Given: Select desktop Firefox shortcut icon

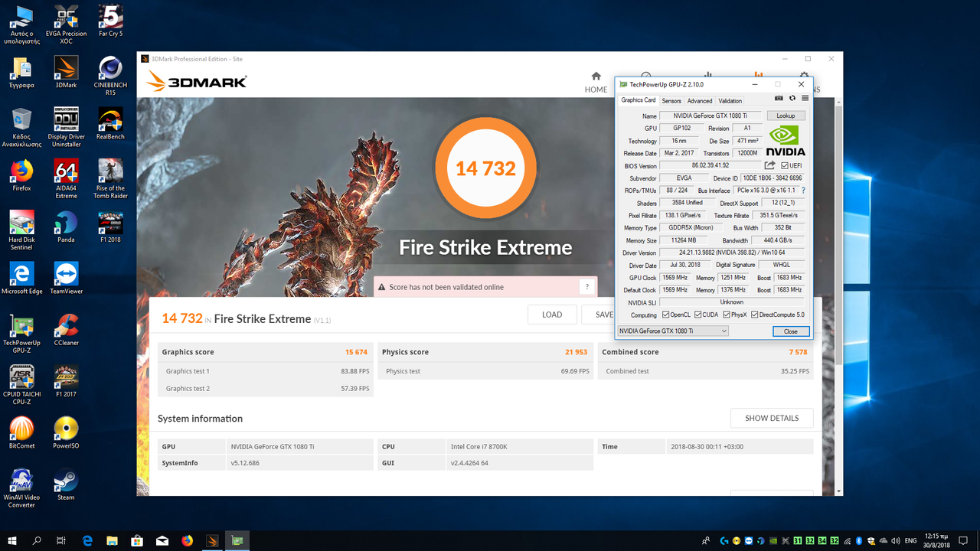Looking at the screenshot, I should pyautogui.click(x=21, y=174).
